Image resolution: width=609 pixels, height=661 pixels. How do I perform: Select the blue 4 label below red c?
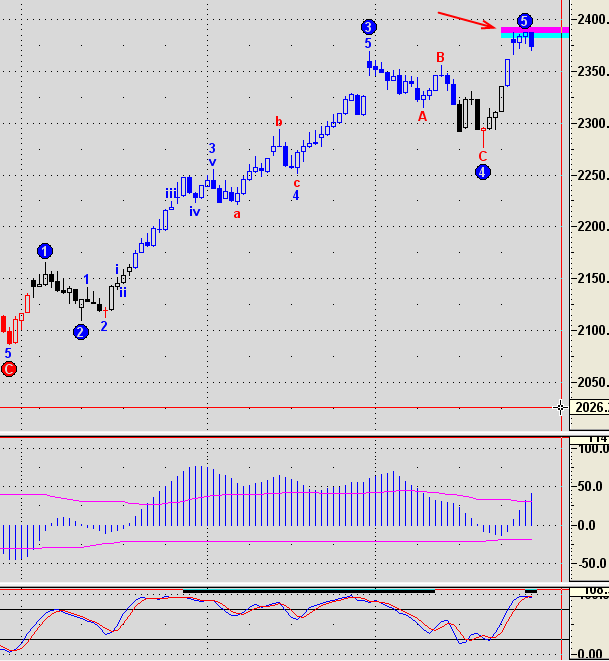point(296,195)
